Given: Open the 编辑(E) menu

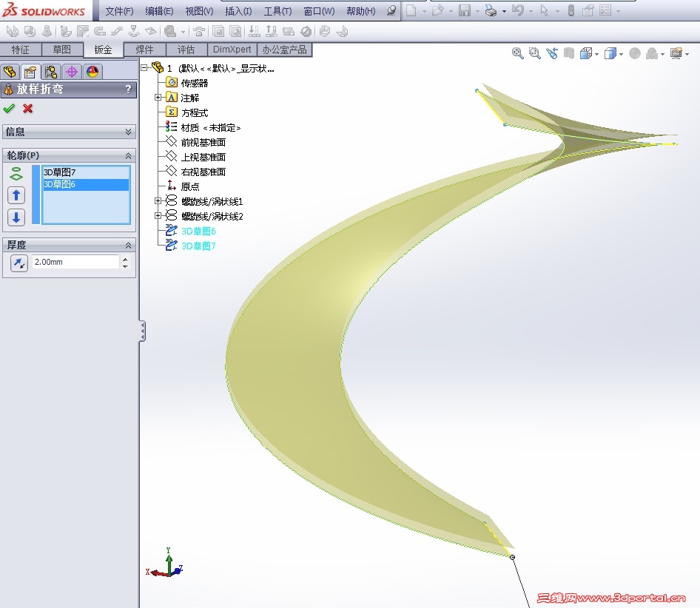Looking at the screenshot, I should (x=159, y=11).
